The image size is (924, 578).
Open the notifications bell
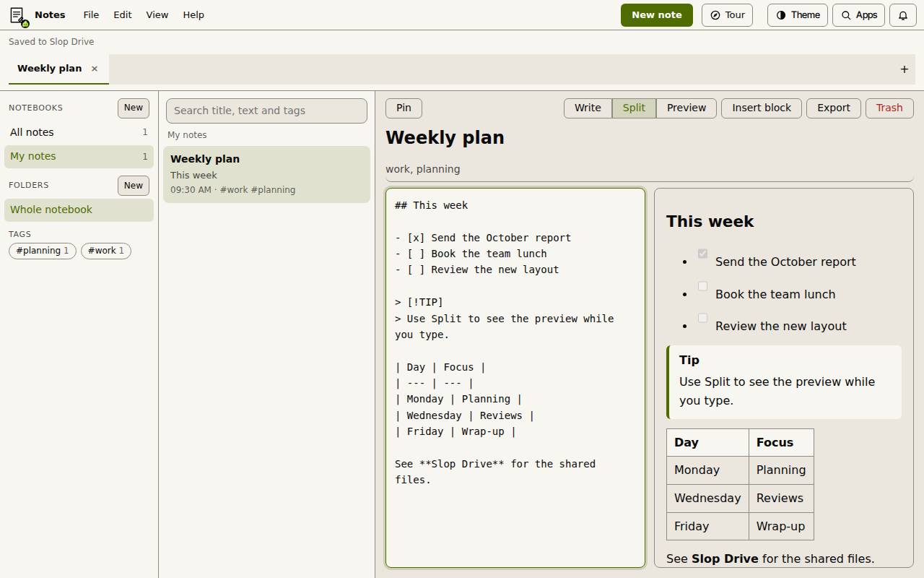[x=903, y=15]
